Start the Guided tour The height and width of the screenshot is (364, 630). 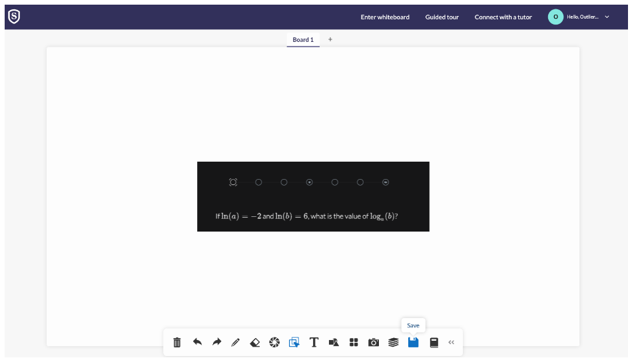442,17
